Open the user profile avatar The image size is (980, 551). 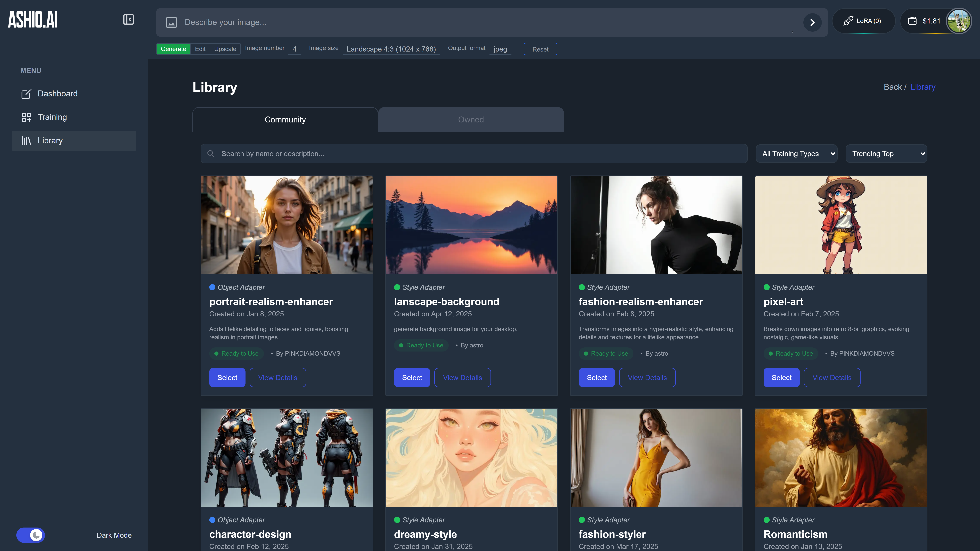pyautogui.click(x=959, y=21)
